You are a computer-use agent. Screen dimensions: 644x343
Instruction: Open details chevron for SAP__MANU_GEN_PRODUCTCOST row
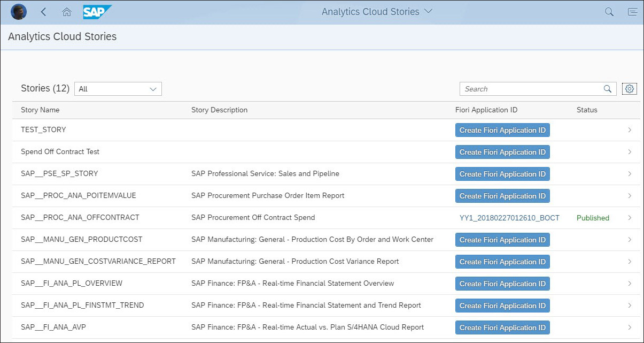coord(630,240)
